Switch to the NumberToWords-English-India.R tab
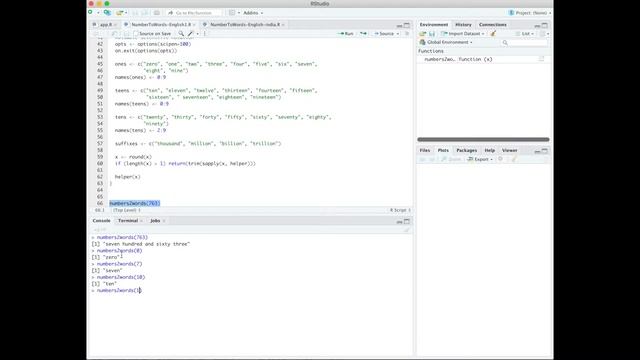640x360 pixels. (x=244, y=25)
